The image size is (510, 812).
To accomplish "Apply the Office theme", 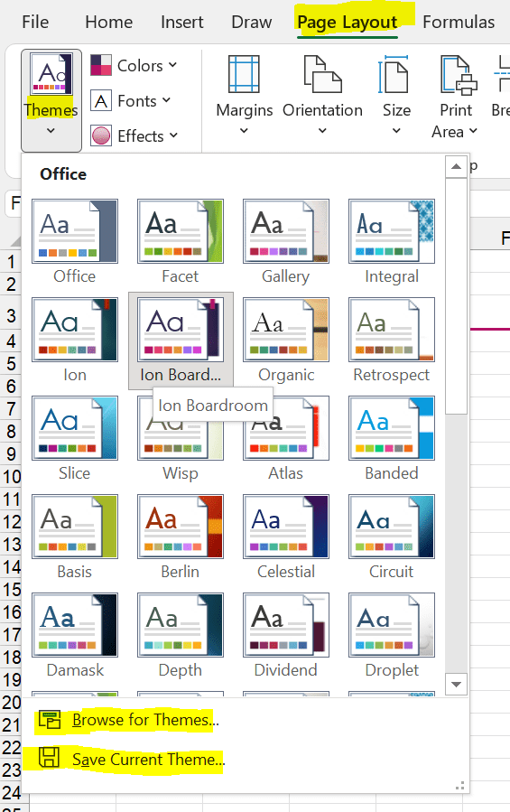I will point(75,242).
